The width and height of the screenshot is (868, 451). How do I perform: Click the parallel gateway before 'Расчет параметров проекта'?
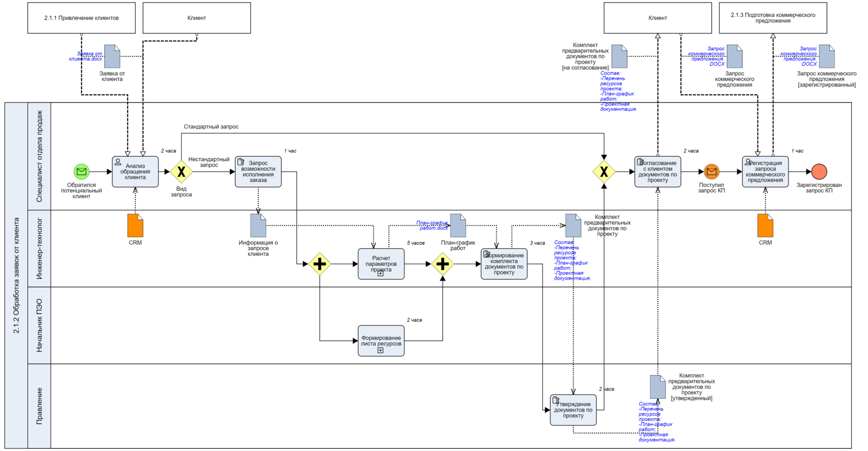[320, 264]
